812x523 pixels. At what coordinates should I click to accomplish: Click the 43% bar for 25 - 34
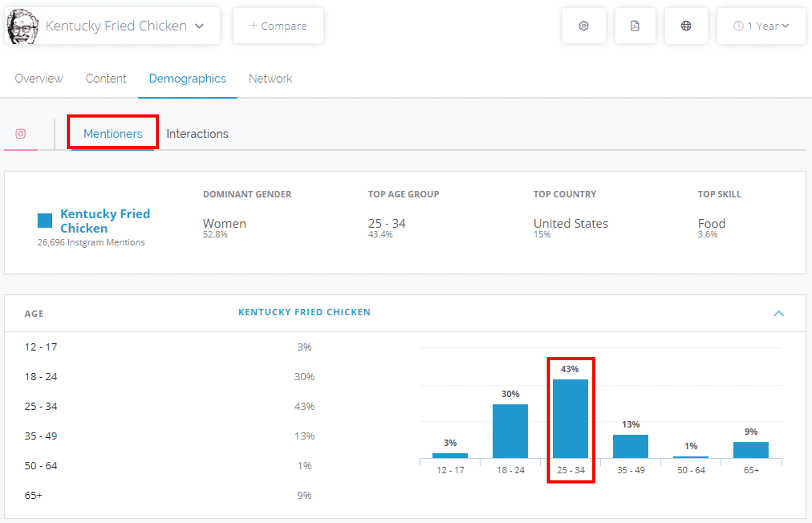click(x=570, y=418)
